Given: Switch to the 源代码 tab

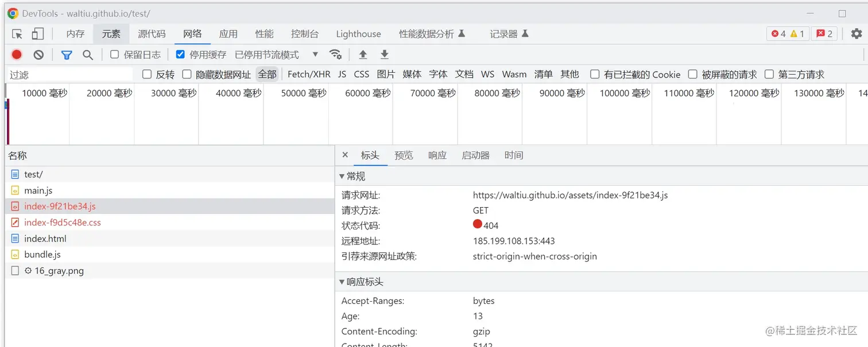Looking at the screenshot, I should tap(152, 34).
